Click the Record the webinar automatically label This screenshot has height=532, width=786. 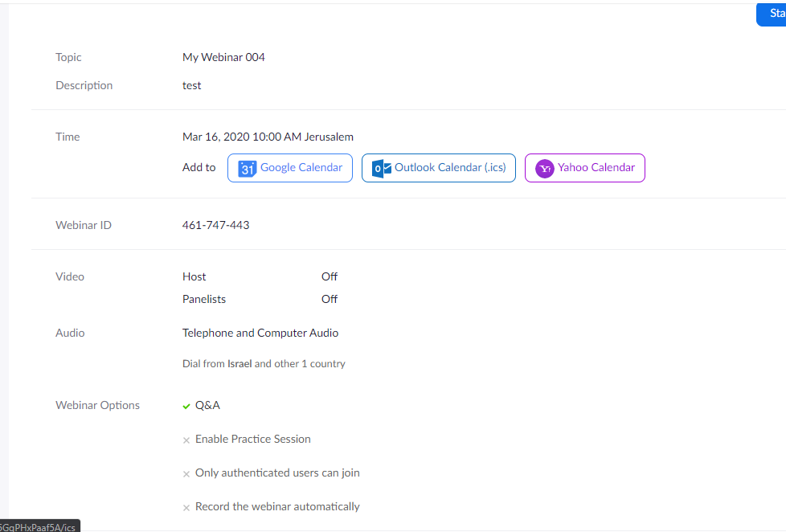click(277, 506)
